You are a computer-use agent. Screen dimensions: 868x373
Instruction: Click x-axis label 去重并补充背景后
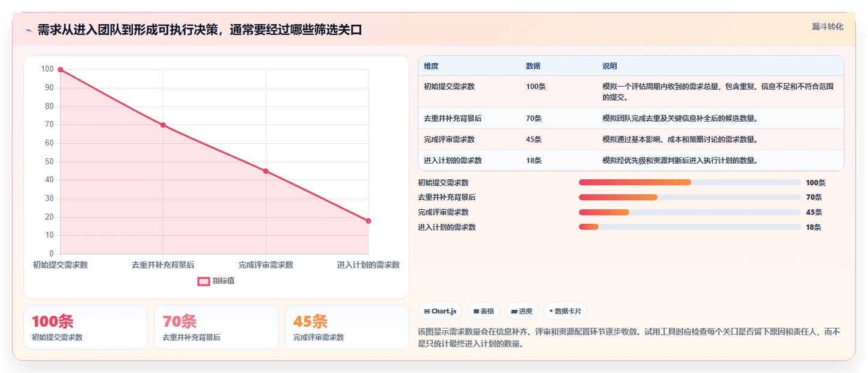point(163,265)
